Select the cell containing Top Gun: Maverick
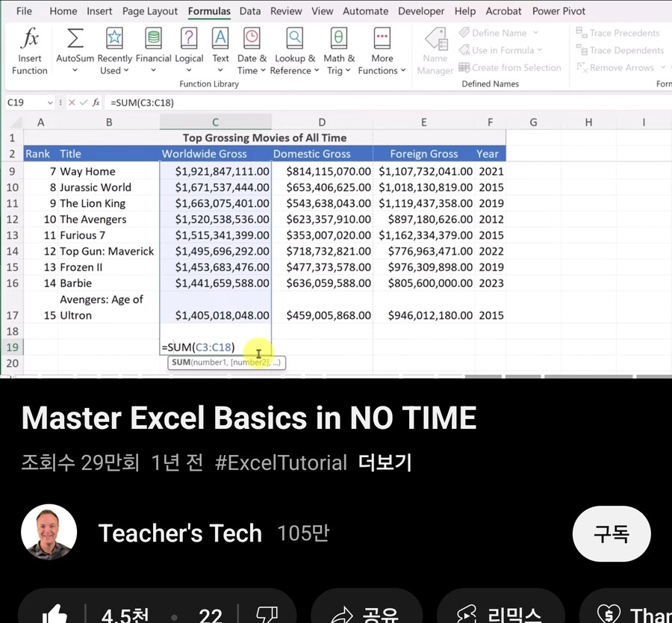The image size is (672, 623). (108, 251)
